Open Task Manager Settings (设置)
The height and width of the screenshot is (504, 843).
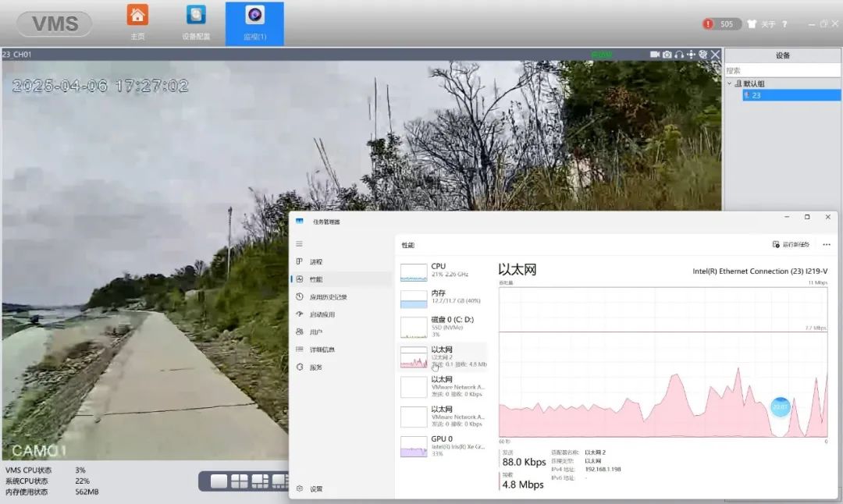[341, 489]
